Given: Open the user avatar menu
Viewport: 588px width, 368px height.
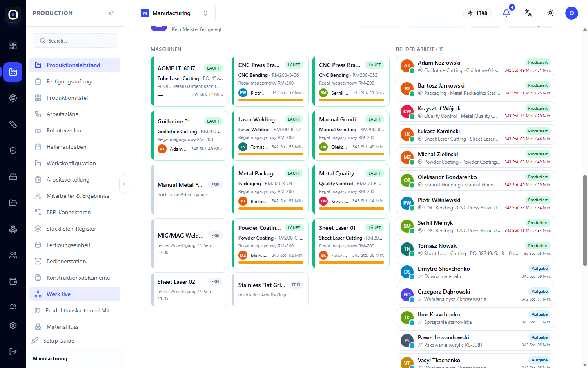Looking at the screenshot, I should click(572, 13).
